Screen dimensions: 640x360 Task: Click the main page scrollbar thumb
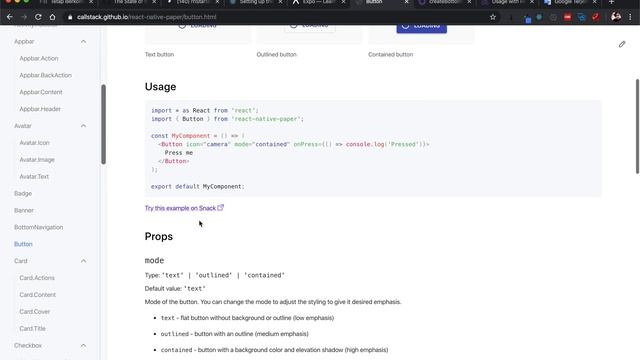[637, 126]
